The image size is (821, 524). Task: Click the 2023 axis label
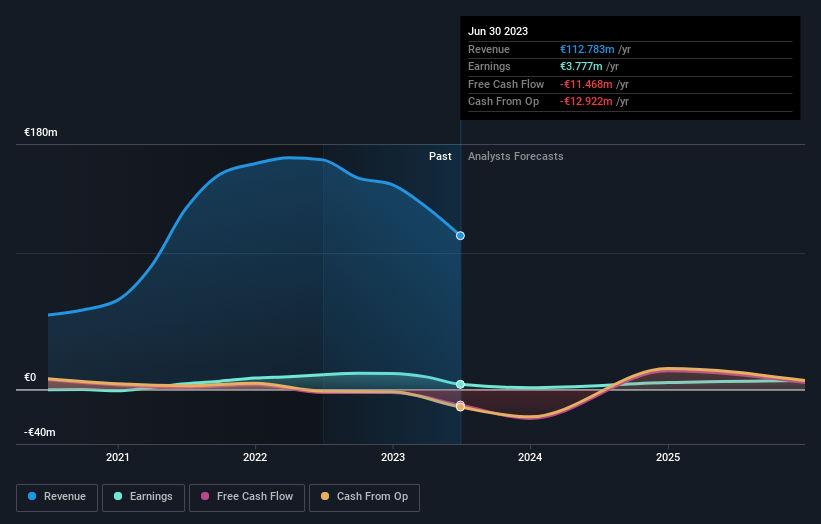point(393,457)
